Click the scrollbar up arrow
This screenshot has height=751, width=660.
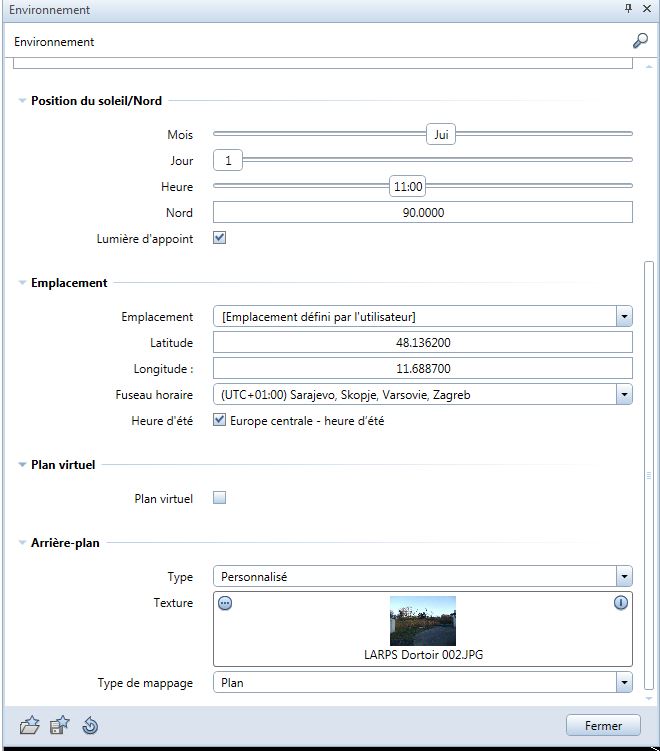pyautogui.click(x=649, y=67)
